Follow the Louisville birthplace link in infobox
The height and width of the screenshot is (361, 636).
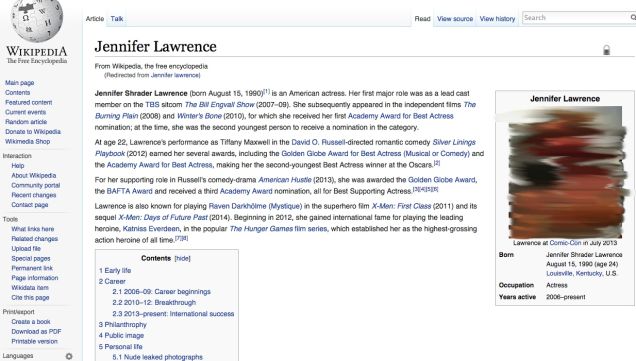point(559,273)
